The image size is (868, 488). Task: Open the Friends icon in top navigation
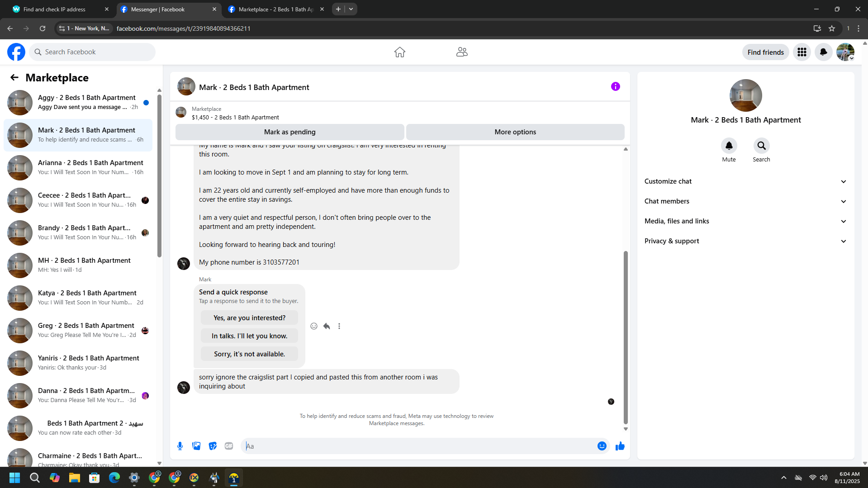click(462, 52)
